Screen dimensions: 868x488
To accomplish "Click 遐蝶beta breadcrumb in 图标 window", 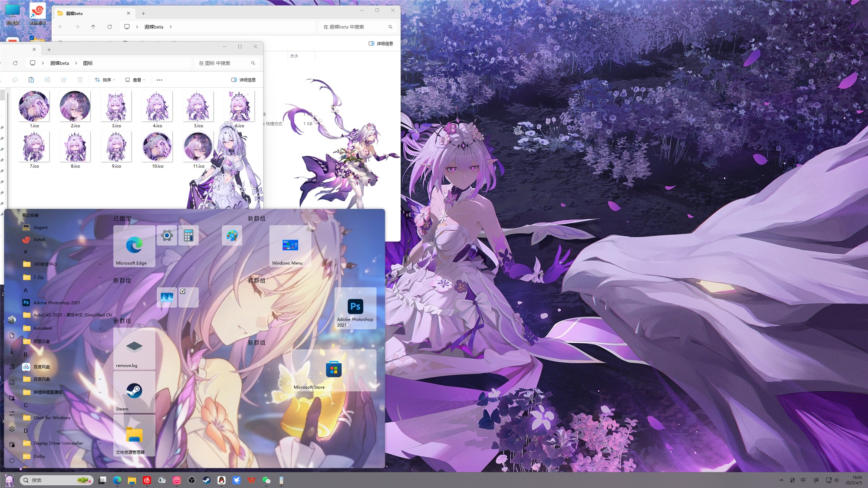I will (x=59, y=63).
